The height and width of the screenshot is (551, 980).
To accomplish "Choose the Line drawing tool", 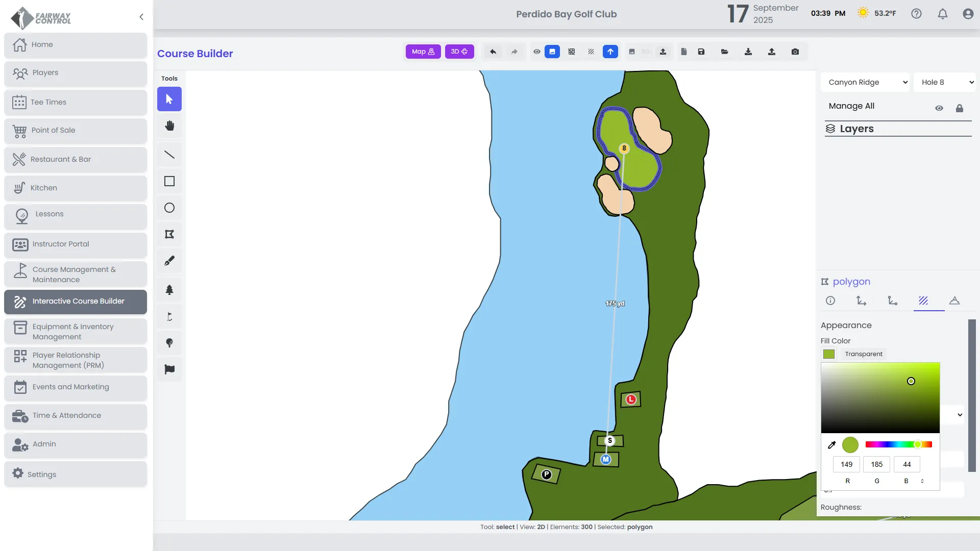I will coord(169,155).
